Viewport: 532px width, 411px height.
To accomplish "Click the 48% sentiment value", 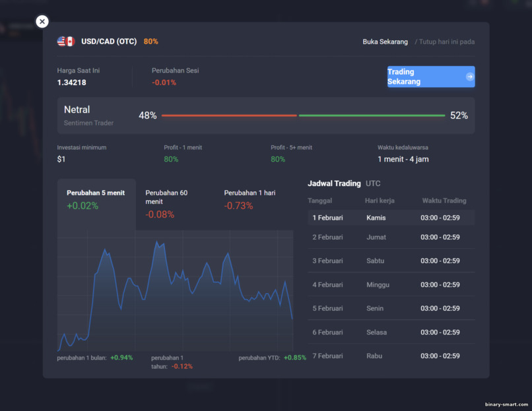I will tap(148, 115).
